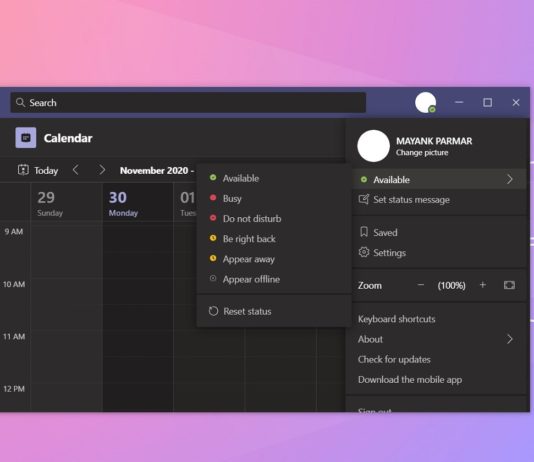Go to next week arrow

pyautogui.click(x=101, y=170)
